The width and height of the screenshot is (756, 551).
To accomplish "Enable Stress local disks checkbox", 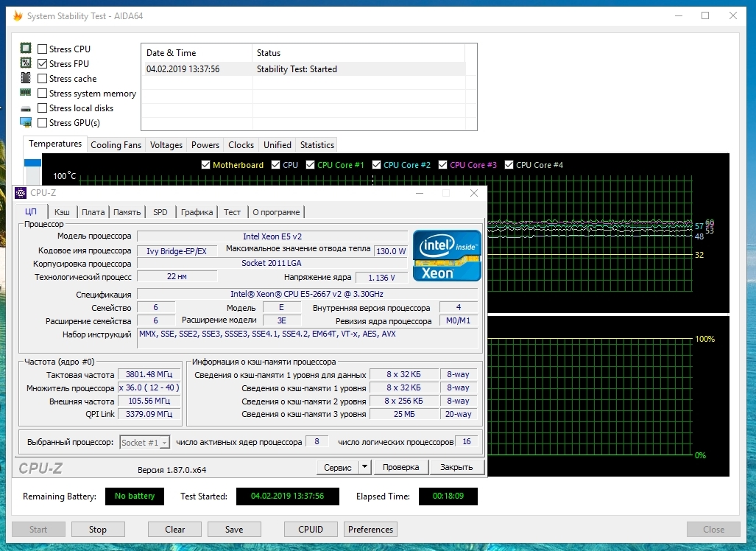I will point(43,108).
